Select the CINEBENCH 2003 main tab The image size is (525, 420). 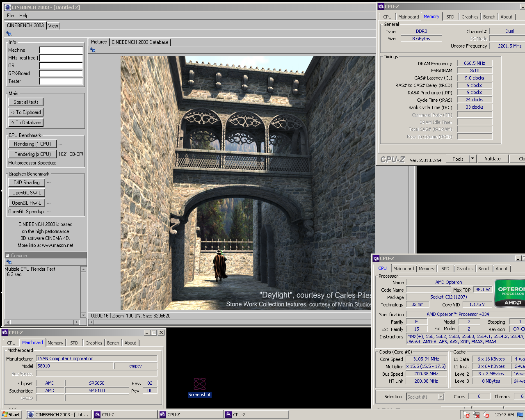pyautogui.click(x=25, y=25)
